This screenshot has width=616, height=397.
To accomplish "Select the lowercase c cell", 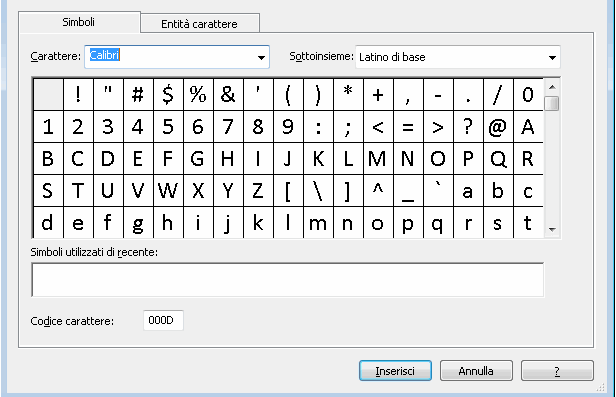I will (x=528, y=191).
